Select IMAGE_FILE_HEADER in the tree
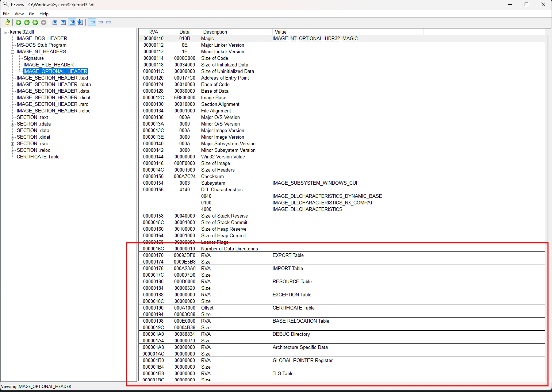This screenshot has height=392, width=552. coord(49,65)
